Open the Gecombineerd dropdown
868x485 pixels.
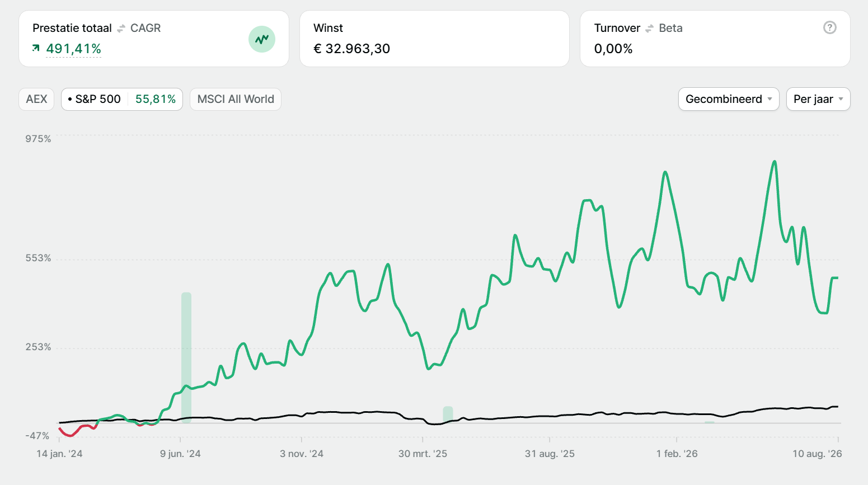(729, 99)
